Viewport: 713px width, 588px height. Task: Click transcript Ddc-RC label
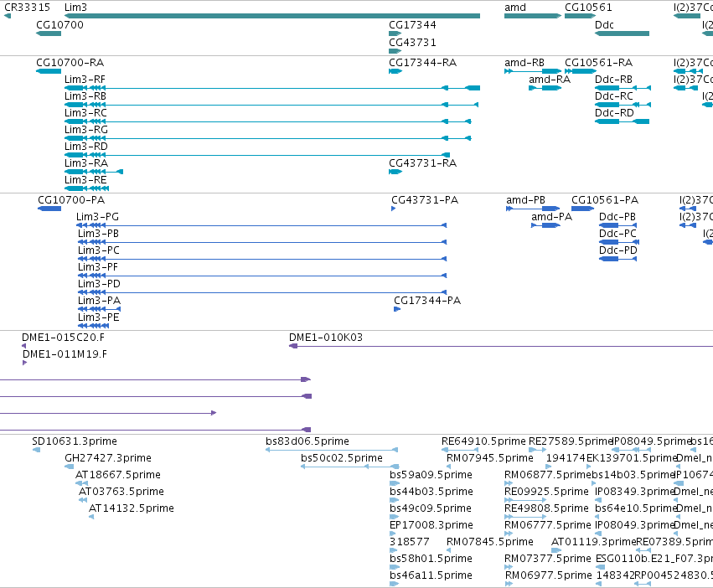click(614, 96)
